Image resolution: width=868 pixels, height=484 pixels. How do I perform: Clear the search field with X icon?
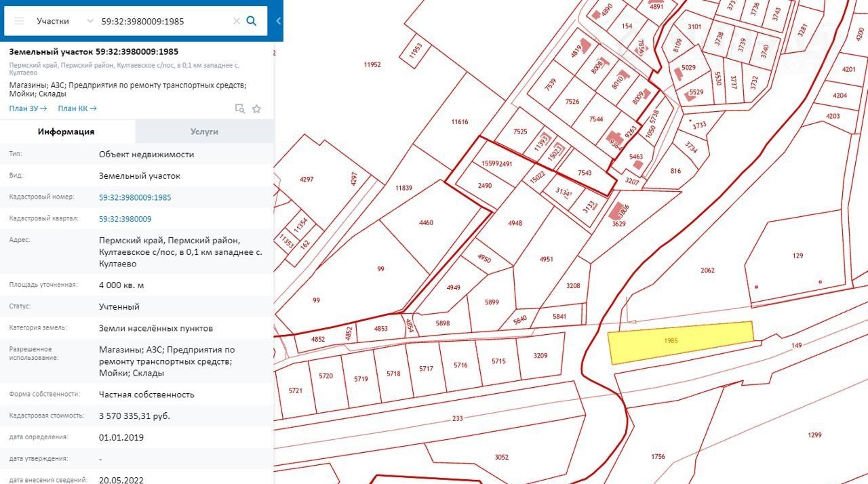coord(236,21)
